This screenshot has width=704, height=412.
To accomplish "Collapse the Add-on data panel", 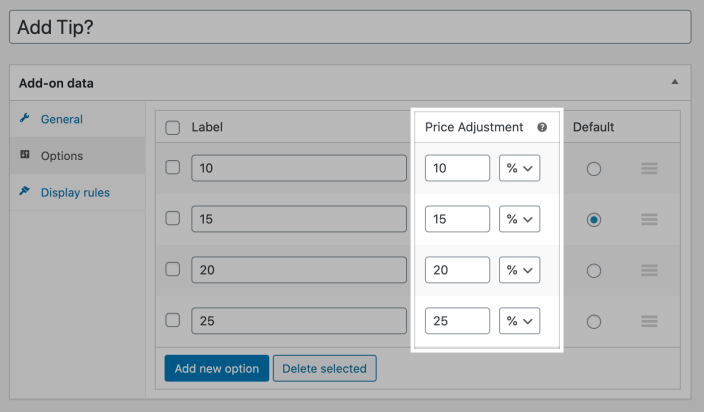I will pos(675,82).
